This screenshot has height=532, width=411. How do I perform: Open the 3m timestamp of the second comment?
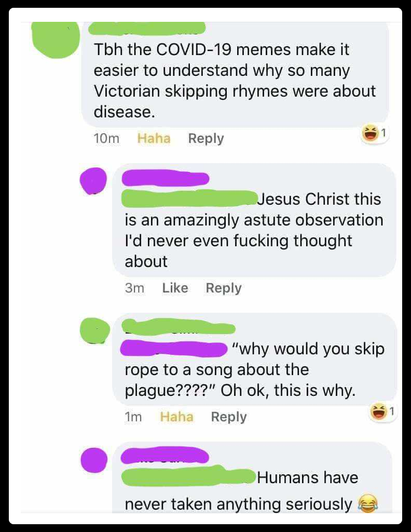134,288
